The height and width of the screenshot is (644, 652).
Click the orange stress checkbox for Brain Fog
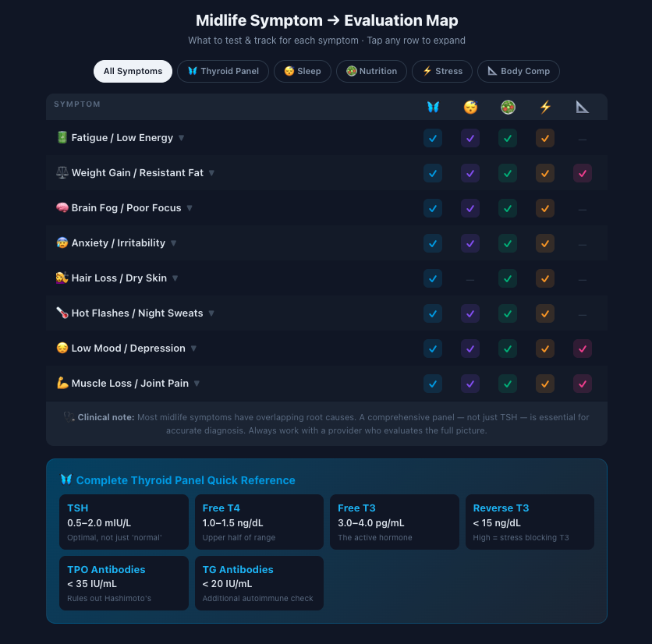545,208
